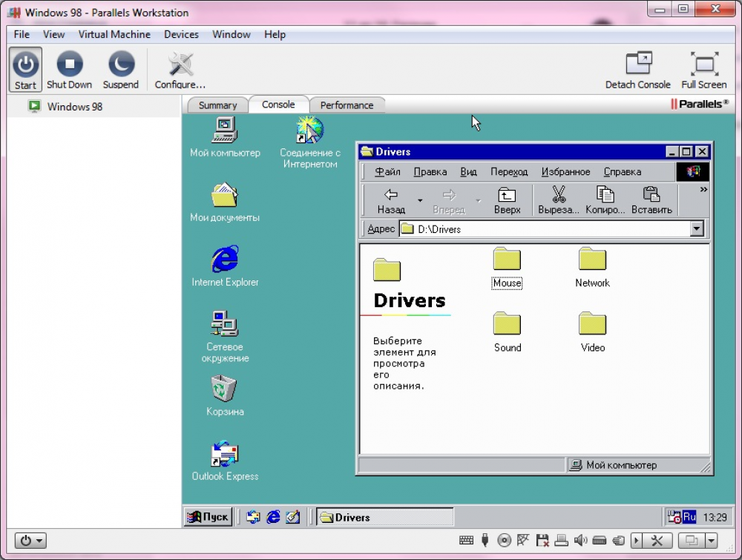
Task: Click the floppy disk icon in status bar
Action: pos(542,540)
